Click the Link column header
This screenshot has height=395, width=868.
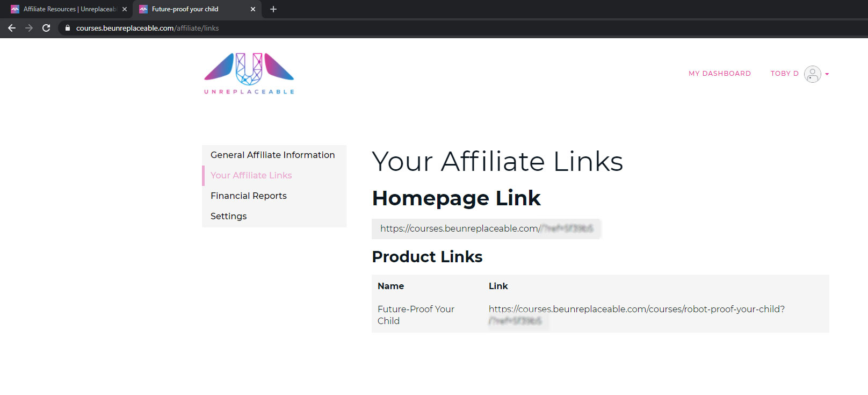[x=498, y=286]
